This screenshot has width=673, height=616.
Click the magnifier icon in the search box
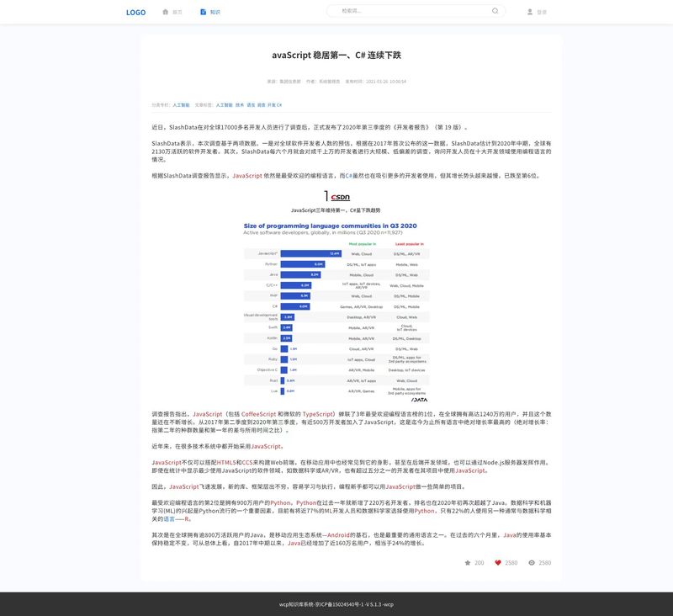(495, 11)
